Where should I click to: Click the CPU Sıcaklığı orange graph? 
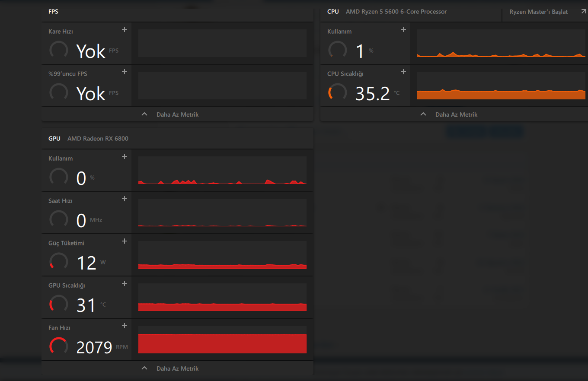pyautogui.click(x=501, y=86)
